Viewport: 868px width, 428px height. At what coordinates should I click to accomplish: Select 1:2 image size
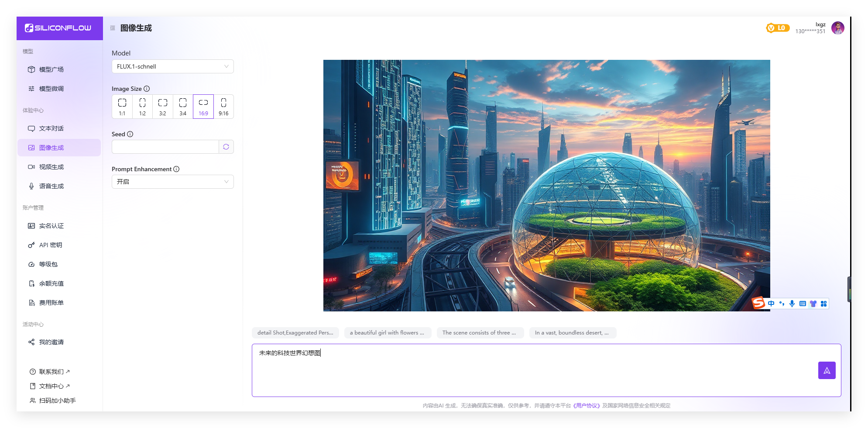[142, 107]
